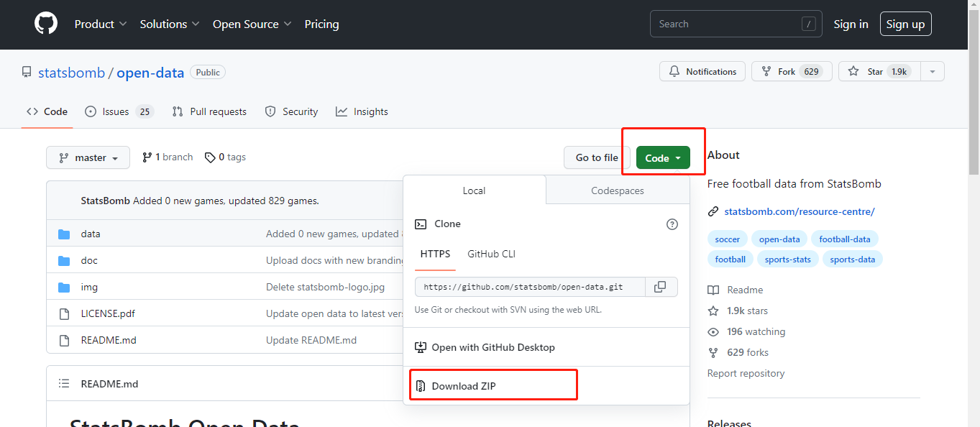Open the data folder
Screen dimensions: 980x427
pos(91,234)
